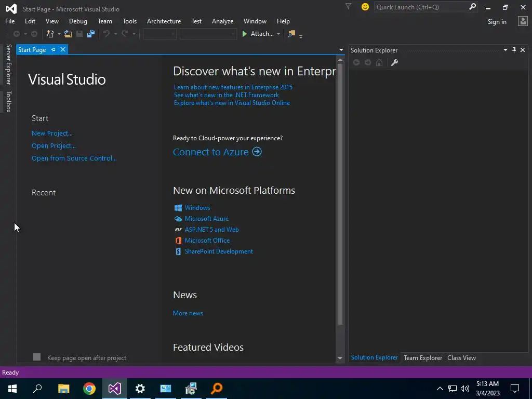The image size is (532, 399).
Task: Click More news link
Action: tap(188, 313)
